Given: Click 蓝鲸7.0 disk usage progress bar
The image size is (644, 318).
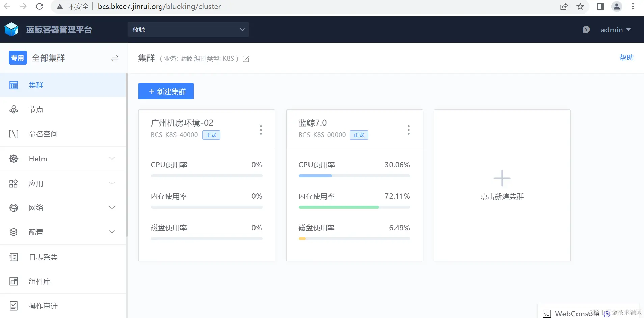Looking at the screenshot, I should [354, 238].
